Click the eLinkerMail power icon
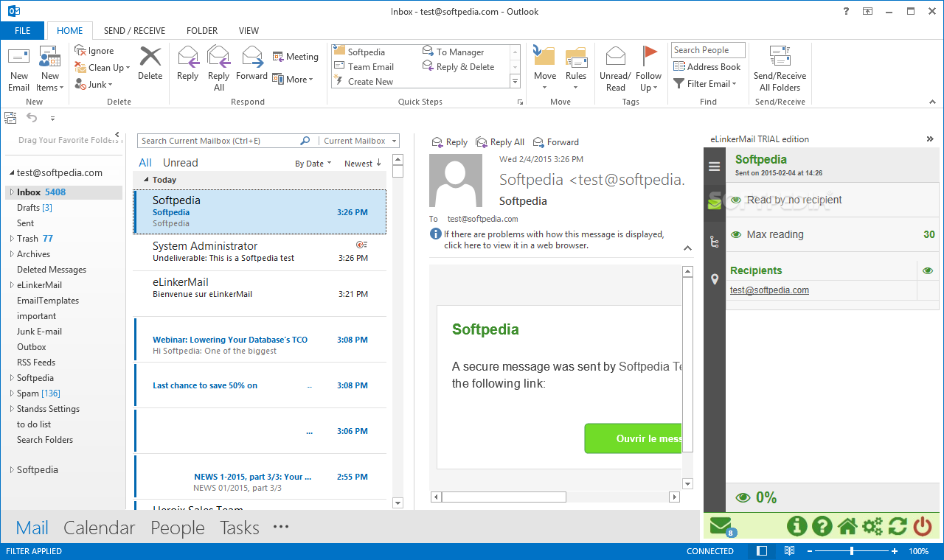Image resolution: width=944 pixels, height=560 pixels. (923, 526)
